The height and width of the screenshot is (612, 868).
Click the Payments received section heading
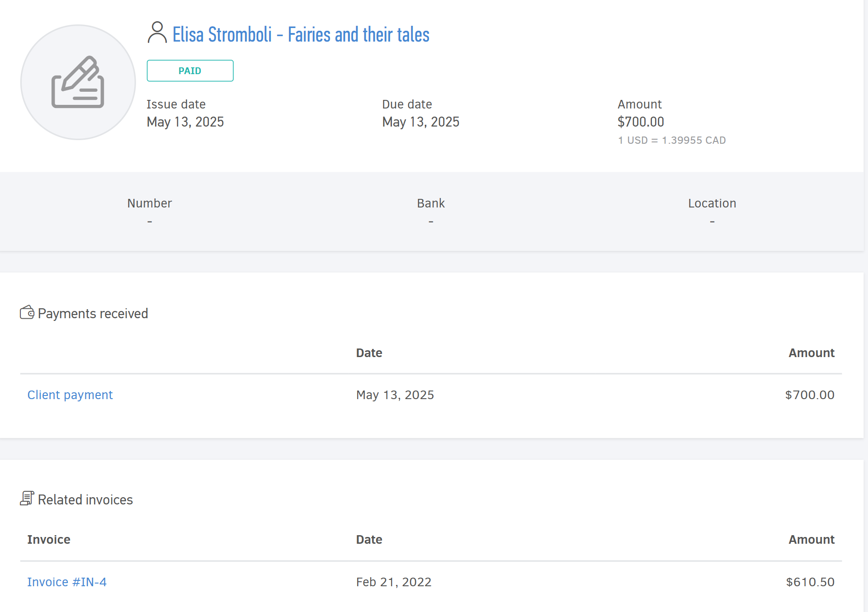tap(93, 314)
